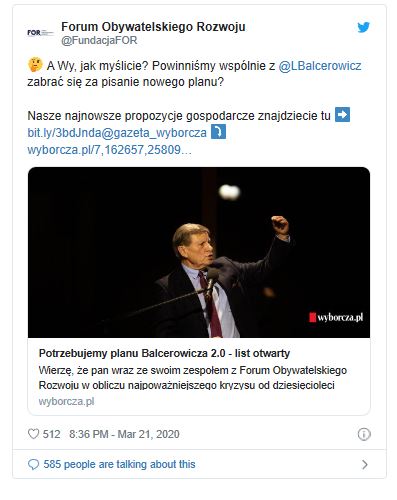The height and width of the screenshot is (500, 397).
Task: Click the @FundacjaFOR handle
Action: [99, 40]
